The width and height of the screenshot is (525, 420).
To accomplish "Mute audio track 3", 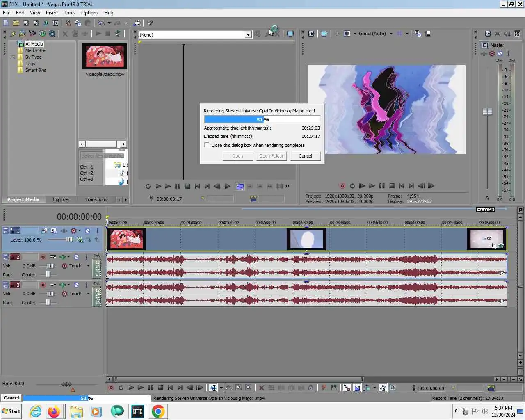I will [76, 285].
